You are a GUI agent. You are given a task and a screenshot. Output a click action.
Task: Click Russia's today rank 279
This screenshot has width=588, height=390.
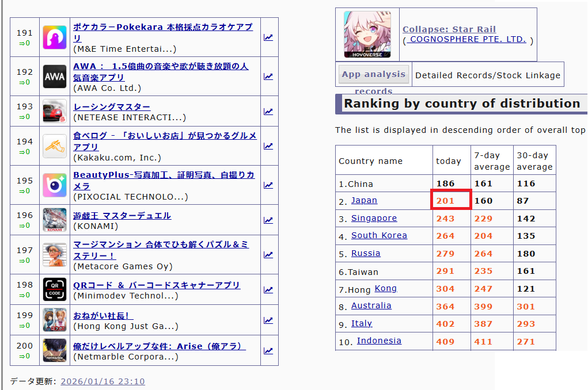point(446,254)
